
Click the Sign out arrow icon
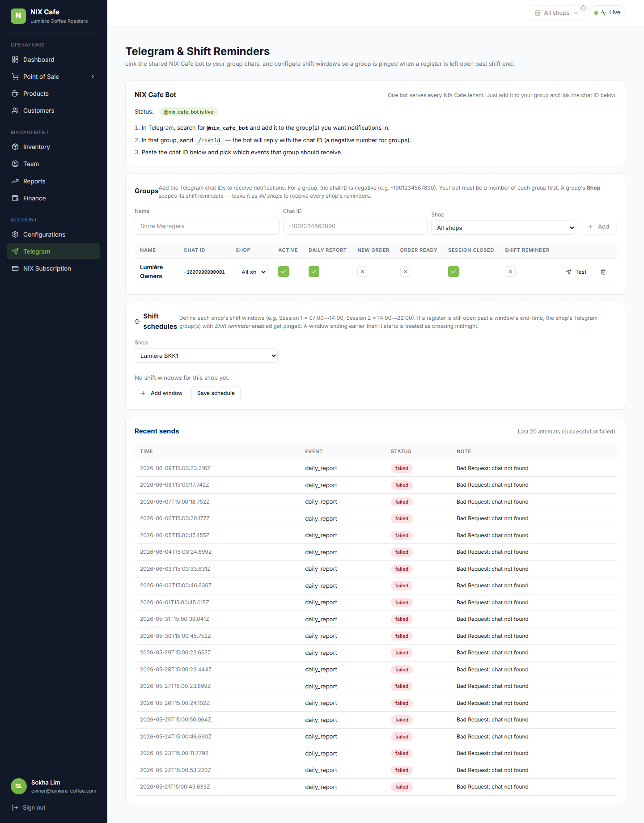click(15, 807)
